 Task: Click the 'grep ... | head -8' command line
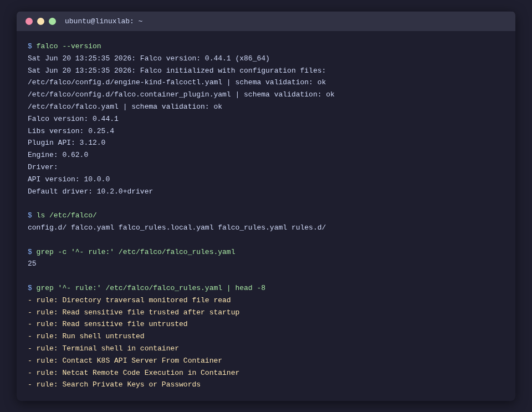point(146,288)
